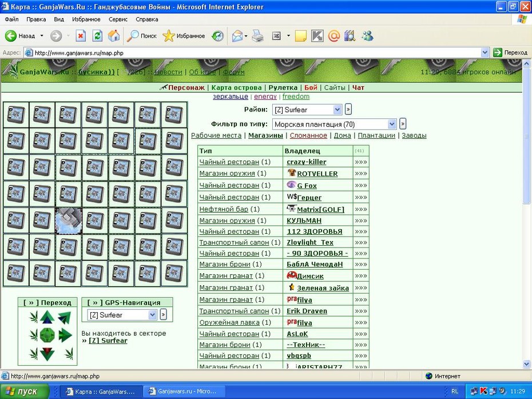Viewport: 532px width, 399px height.
Task: Open the Mail envelope toolbar icon
Action: (237, 35)
